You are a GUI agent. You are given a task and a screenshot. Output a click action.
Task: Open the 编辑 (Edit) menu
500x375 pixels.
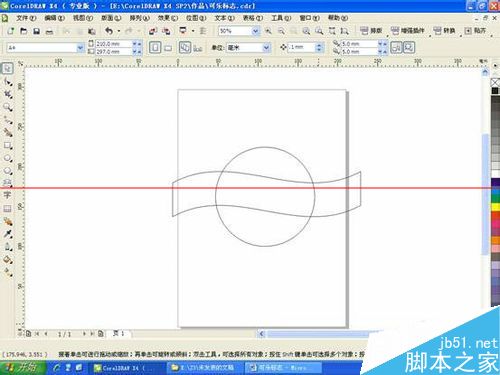point(54,18)
